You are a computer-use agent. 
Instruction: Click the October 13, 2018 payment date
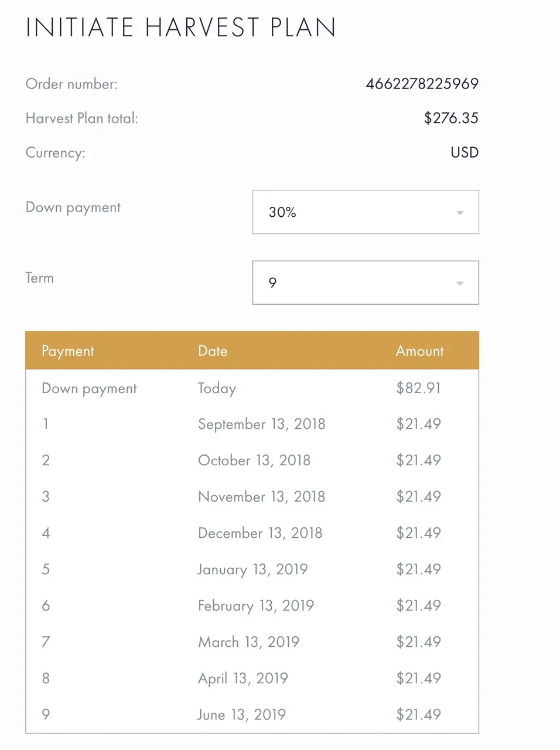tap(254, 461)
